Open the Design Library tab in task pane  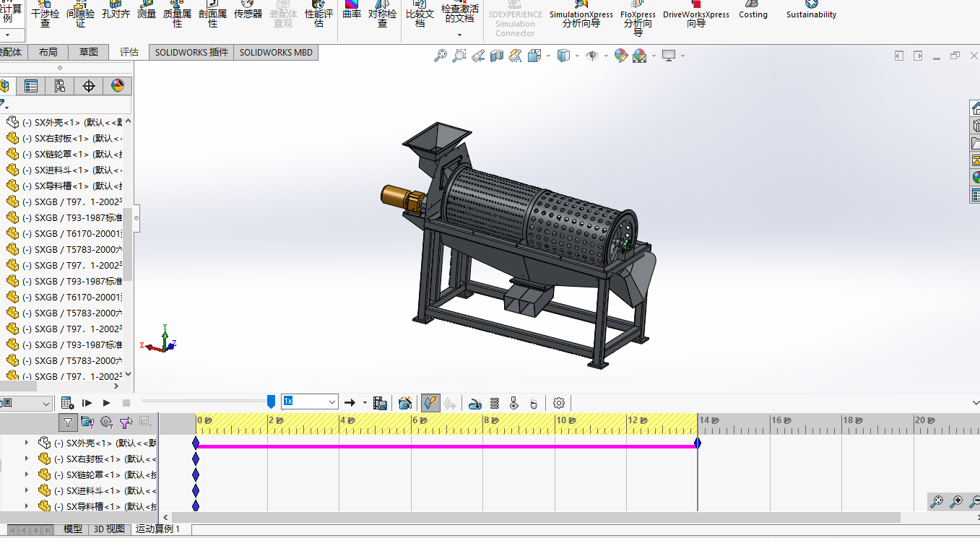point(975,126)
